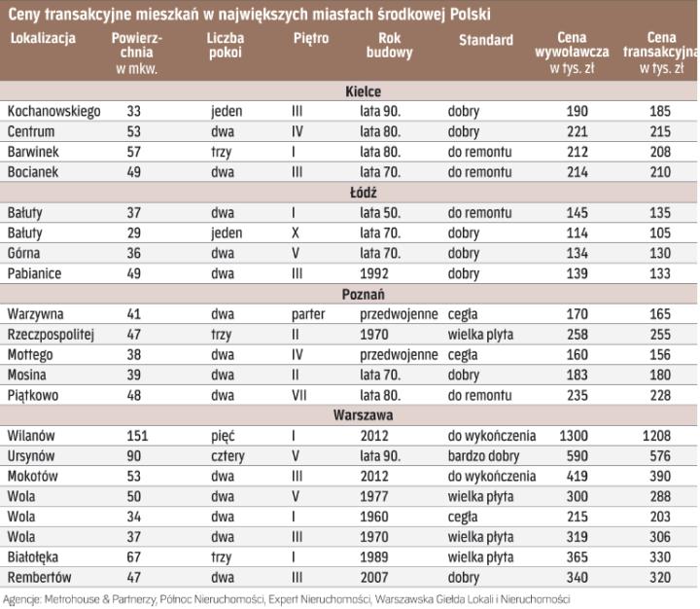Click the Piętro column header

[310, 40]
